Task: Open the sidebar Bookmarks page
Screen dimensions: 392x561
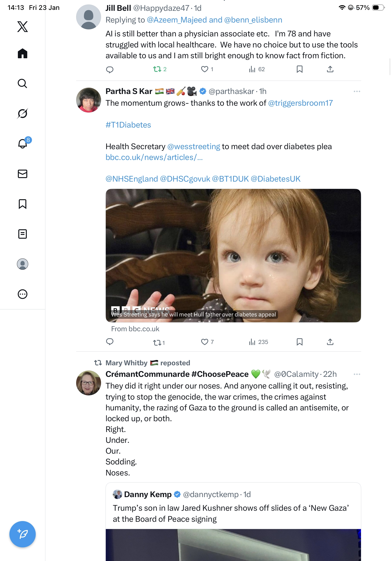Action: pyautogui.click(x=23, y=204)
